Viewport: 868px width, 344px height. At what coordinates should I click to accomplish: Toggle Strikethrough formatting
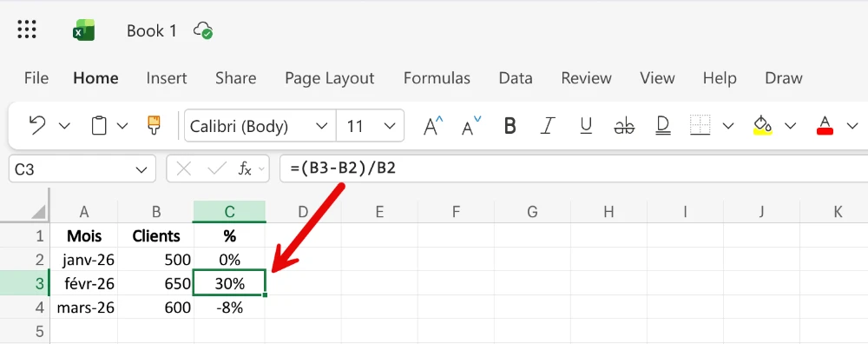click(x=624, y=126)
